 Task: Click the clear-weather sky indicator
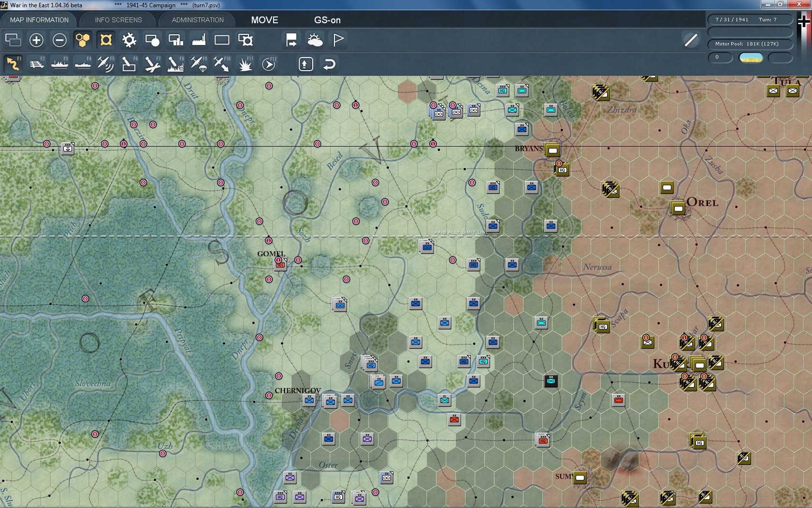[751, 58]
